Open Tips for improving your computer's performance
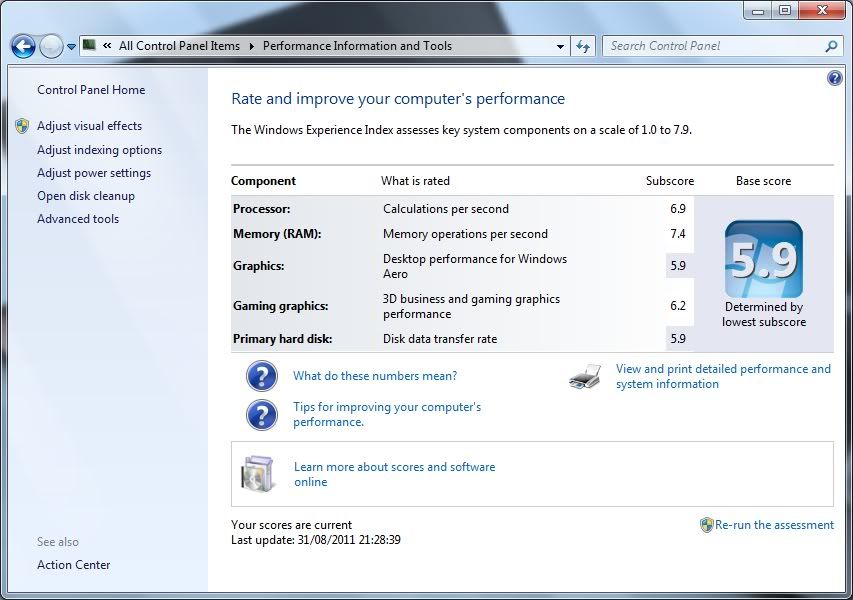 (387, 415)
